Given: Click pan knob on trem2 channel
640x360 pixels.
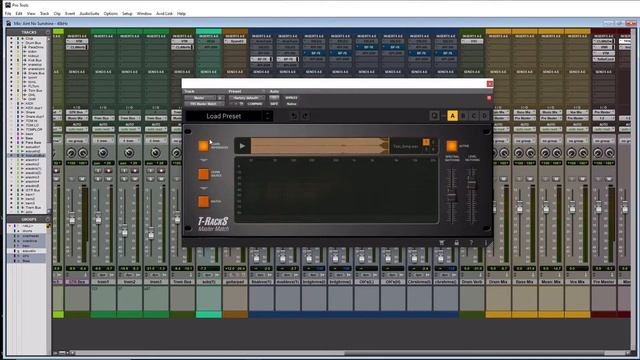Looking at the screenshot, I should [x=129, y=153].
